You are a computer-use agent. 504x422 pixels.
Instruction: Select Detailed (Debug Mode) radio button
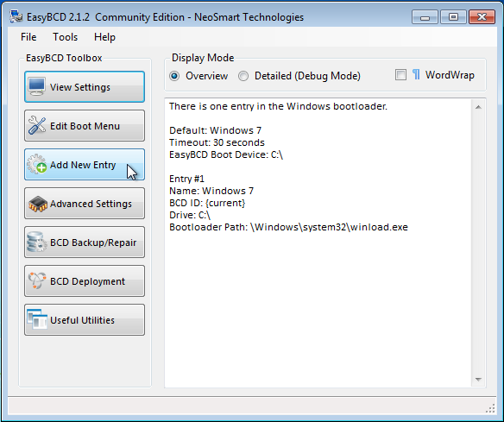243,76
